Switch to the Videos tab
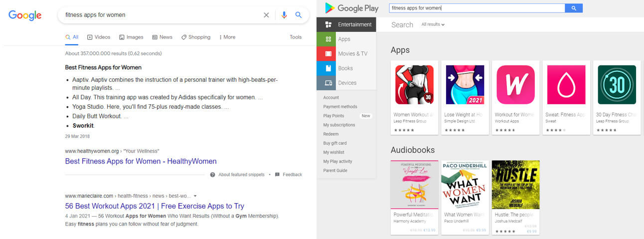The image size is (644, 239). tap(99, 37)
